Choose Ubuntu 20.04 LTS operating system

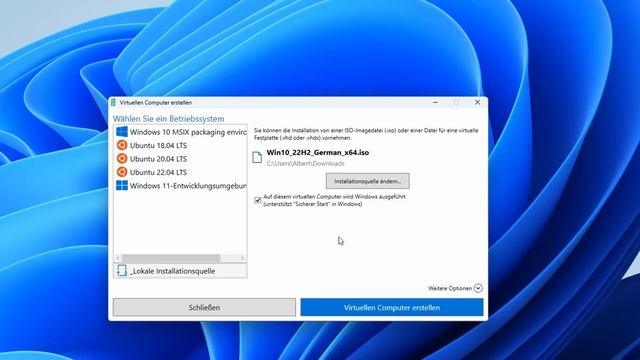[x=180, y=159]
